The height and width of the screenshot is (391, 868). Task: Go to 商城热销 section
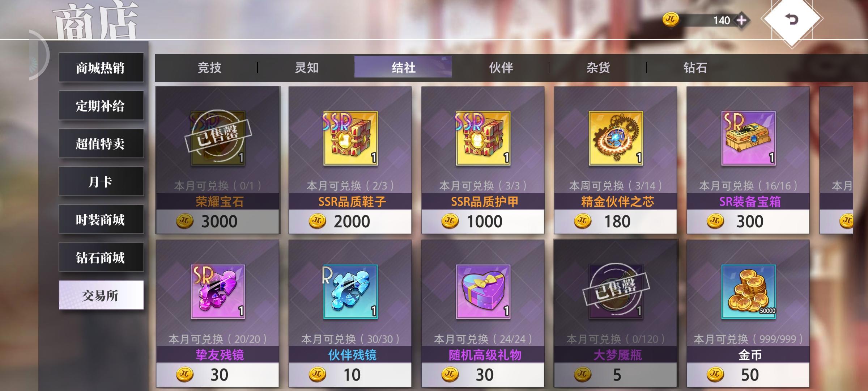tap(101, 68)
